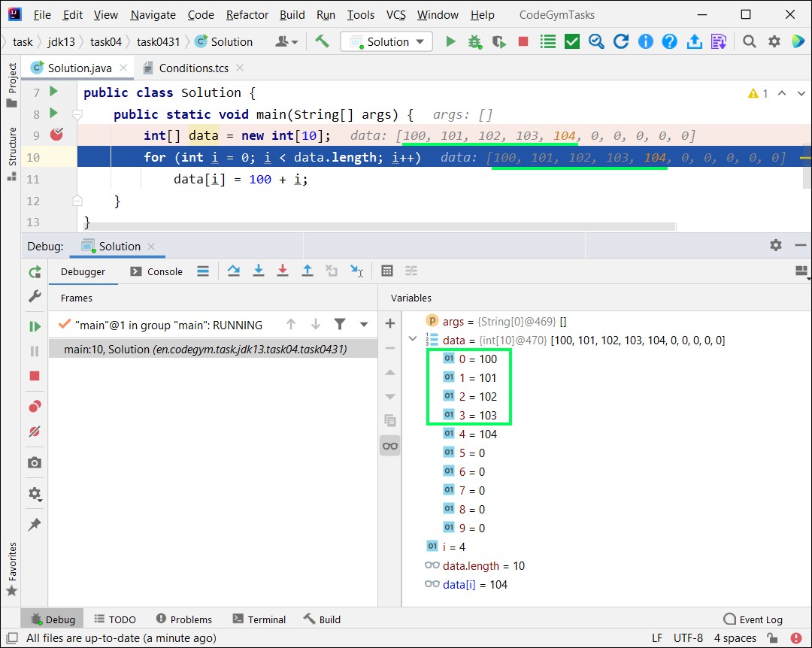Viewport: 812px width, 648px height.
Task: Open 4 spaces indent selector
Action: (735, 637)
